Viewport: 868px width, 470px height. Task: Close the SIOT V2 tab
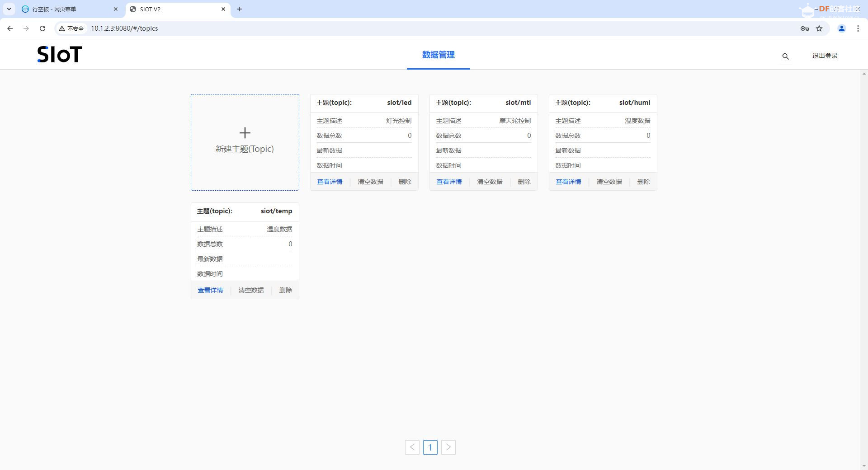point(223,9)
